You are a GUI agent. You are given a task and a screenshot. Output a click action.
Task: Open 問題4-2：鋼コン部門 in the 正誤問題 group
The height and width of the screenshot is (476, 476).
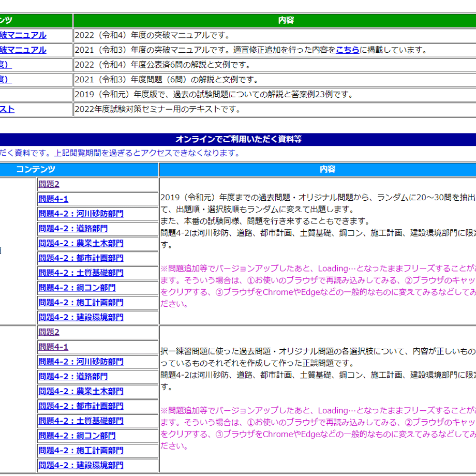pyautogui.click(x=77, y=436)
